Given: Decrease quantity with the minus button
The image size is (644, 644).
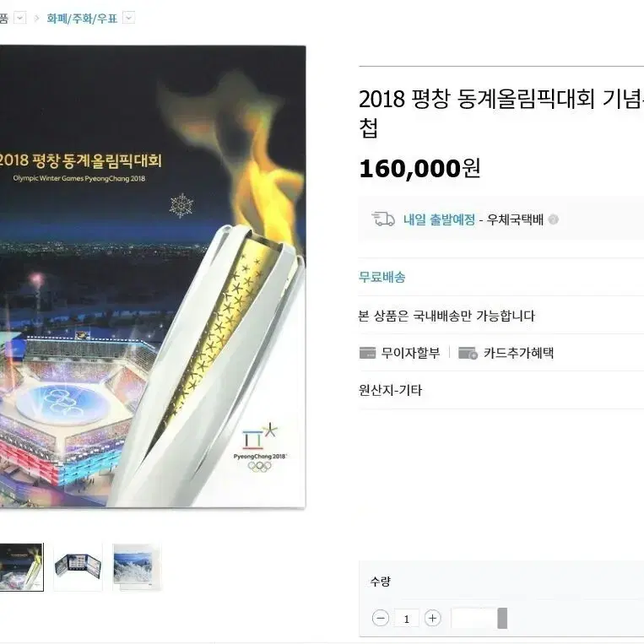Looking at the screenshot, I should pyautogui.click(x=381, y=618).
